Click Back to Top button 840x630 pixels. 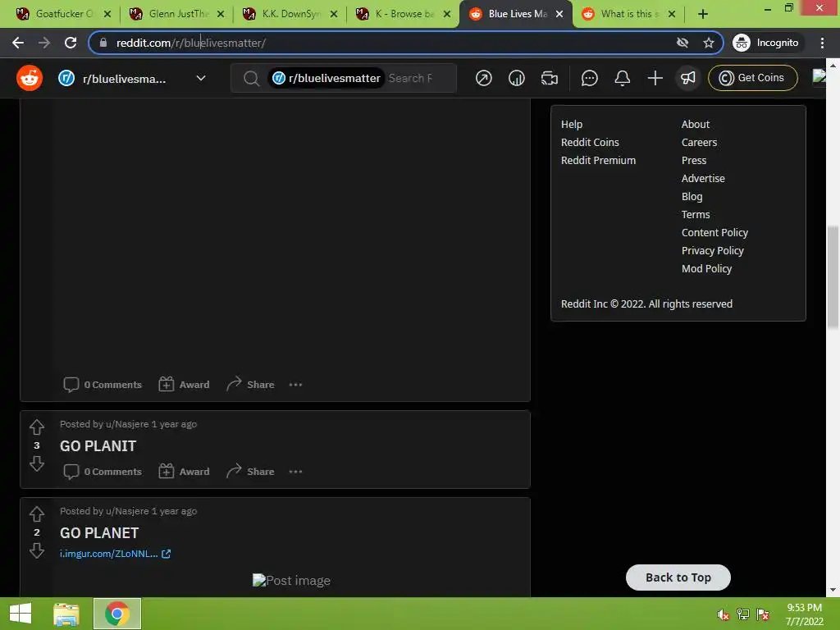coord(678,577)
